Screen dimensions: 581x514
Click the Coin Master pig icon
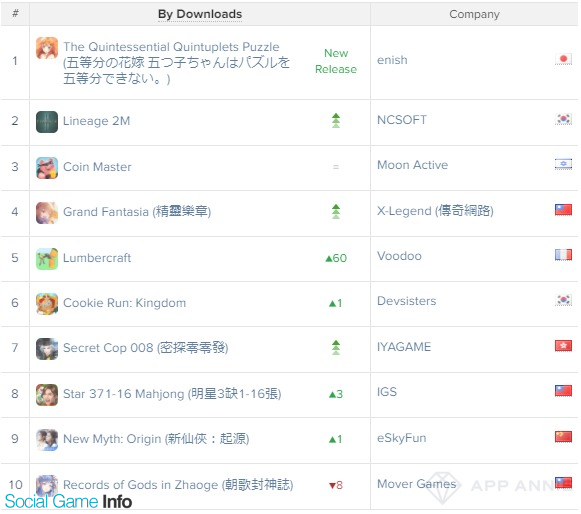pos(47,168)
